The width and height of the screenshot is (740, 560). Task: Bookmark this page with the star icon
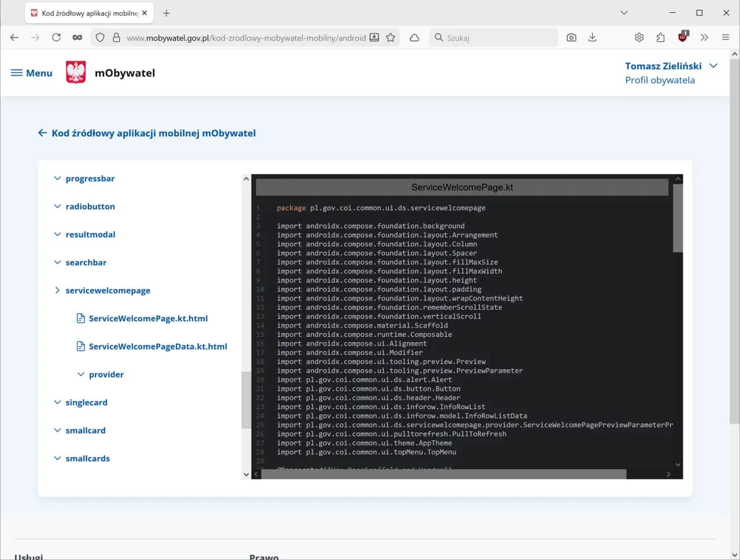pos(391,38)
